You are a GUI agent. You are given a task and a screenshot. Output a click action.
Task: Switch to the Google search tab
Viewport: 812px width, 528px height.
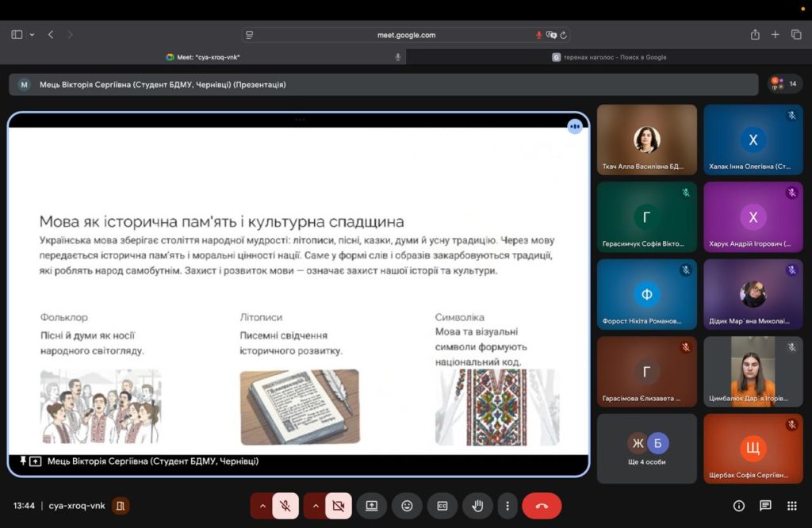(x=609, y=57)
